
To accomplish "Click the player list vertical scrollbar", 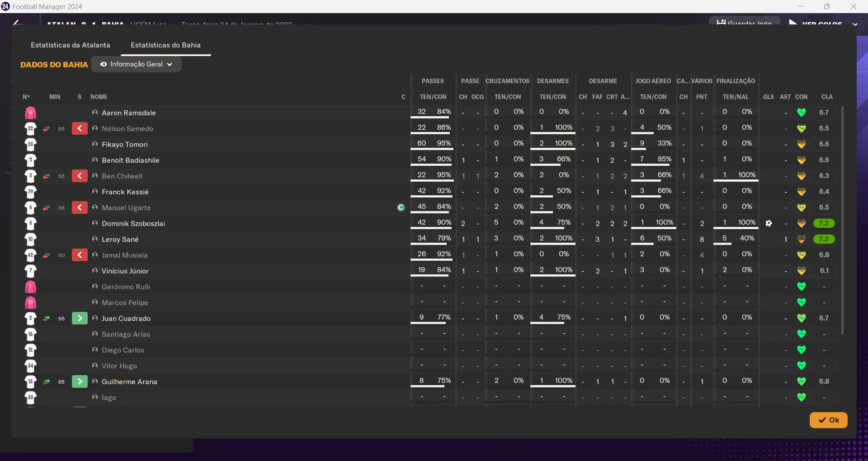I will click(x=842, y=221).
